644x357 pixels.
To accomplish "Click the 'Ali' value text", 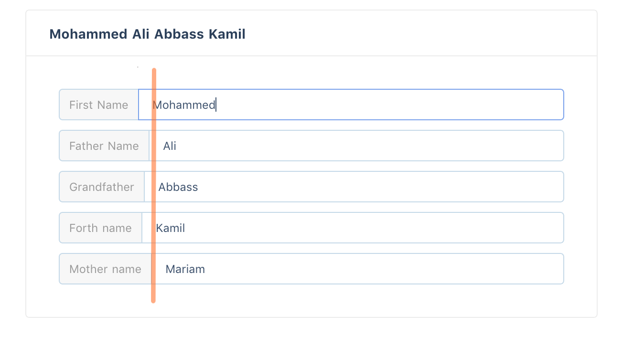I will click(170, 146).
